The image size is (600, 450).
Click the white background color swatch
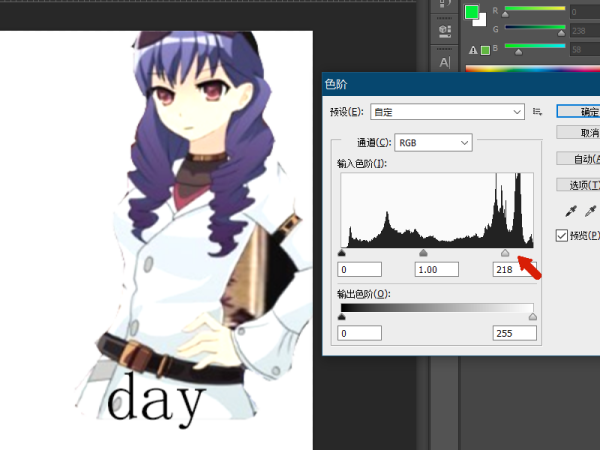coord(481,20)
